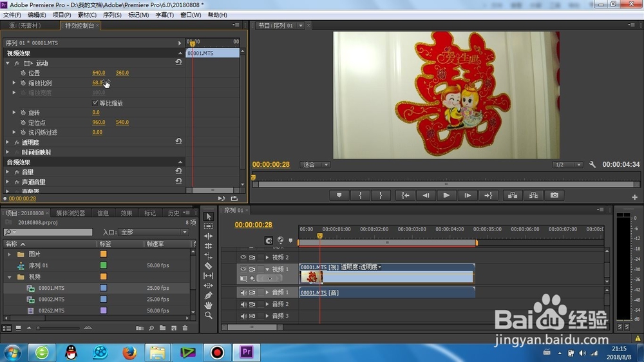Click the Extract button
644x362 pixels.
click(533, 196)
